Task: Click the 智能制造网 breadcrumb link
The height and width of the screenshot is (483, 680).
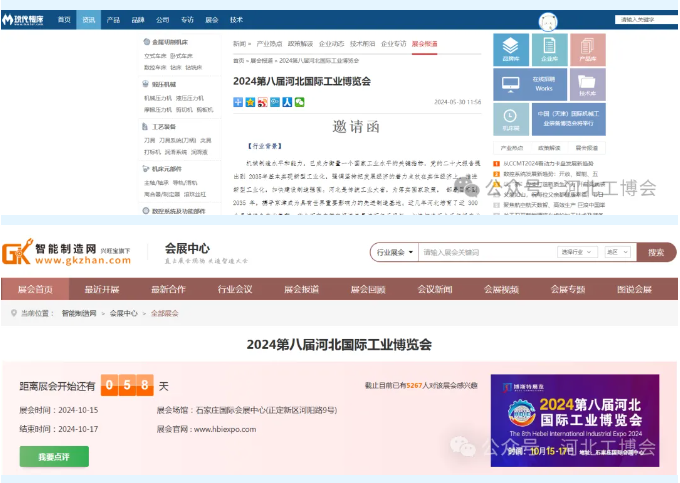Action: 78,313
